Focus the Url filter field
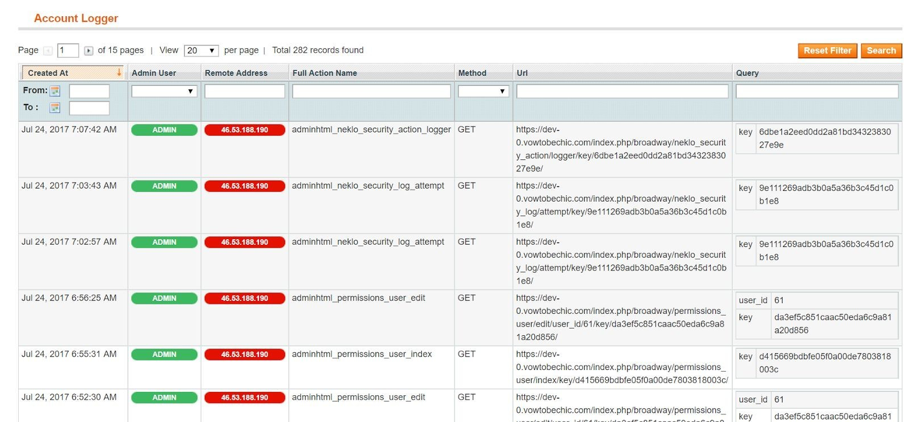Viewport: 904px width, 422px height. coord(623,91)
